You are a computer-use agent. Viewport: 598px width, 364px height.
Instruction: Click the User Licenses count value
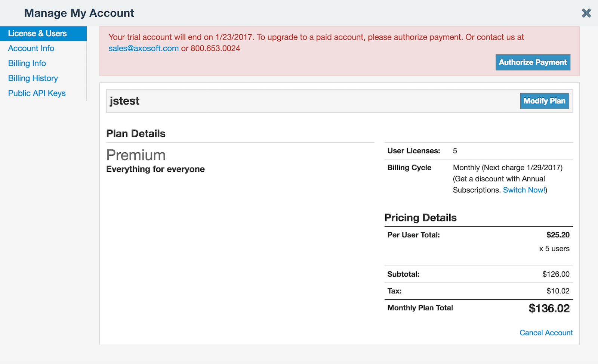point(455,151)
